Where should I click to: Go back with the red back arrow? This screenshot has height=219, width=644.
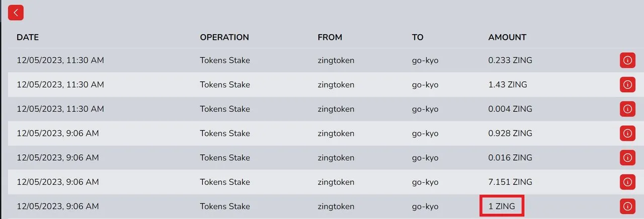16,13
